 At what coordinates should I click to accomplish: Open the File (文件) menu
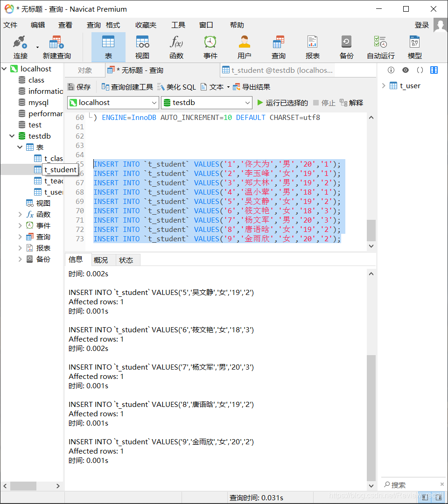11,25
